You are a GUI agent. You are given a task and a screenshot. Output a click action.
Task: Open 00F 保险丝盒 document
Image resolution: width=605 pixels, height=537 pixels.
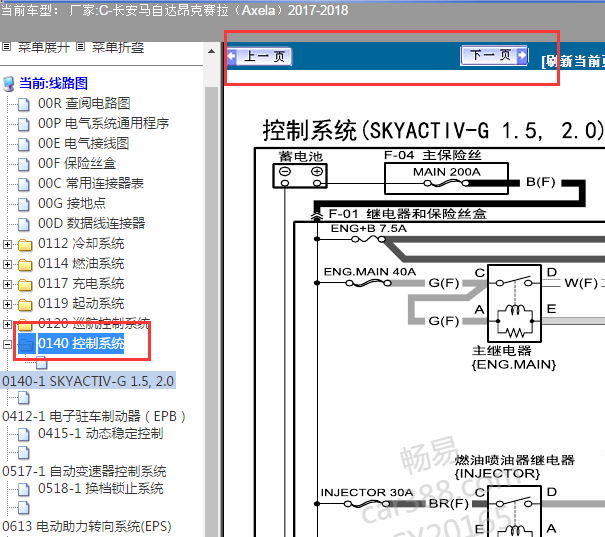click(77, 163)
